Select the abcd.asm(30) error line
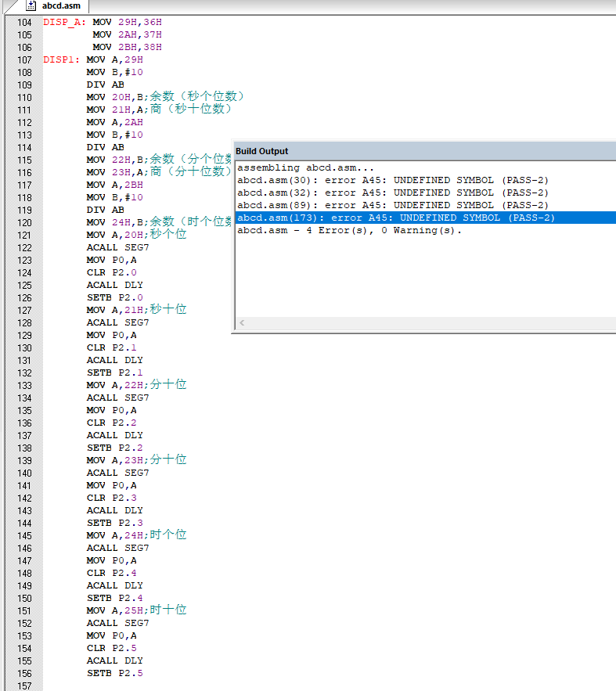This screenshot has height=691, width=616. click(393, 180)
